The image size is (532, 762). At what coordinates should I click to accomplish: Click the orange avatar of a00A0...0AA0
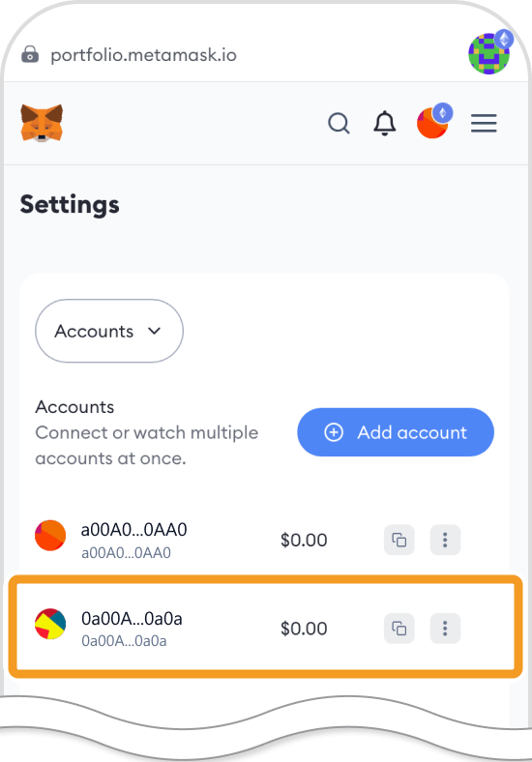point(50,536)
